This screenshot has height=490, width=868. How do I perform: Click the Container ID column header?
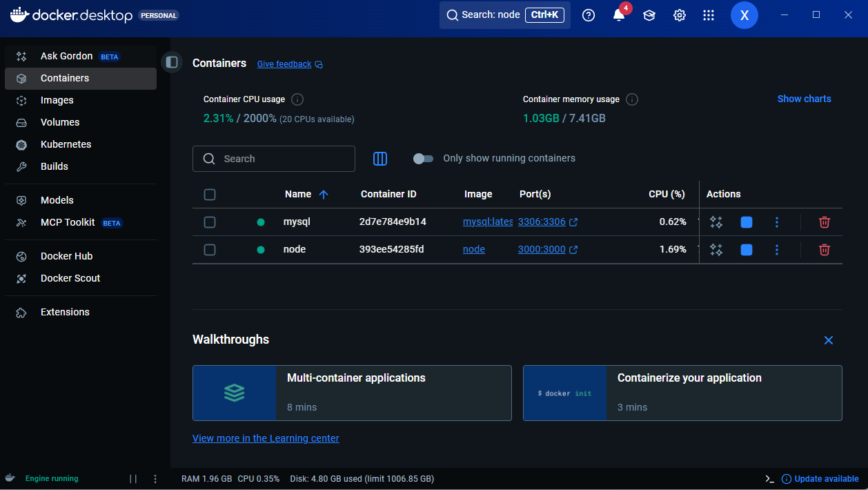click(388, 194)
